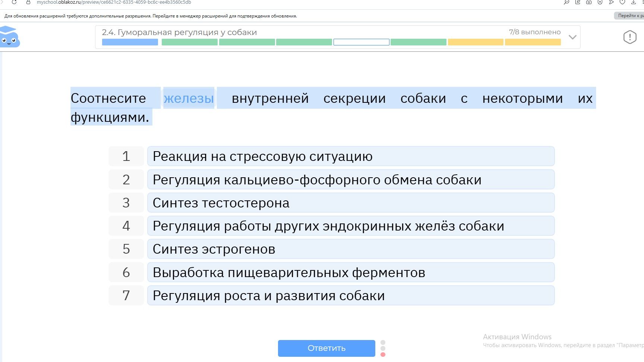Select 'Регуляция роста и развития собаки' row

coord(351,295)
